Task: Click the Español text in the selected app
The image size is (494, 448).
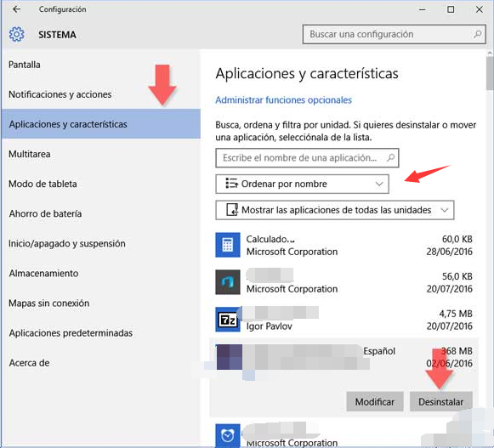Action: [x=379, y=351]
